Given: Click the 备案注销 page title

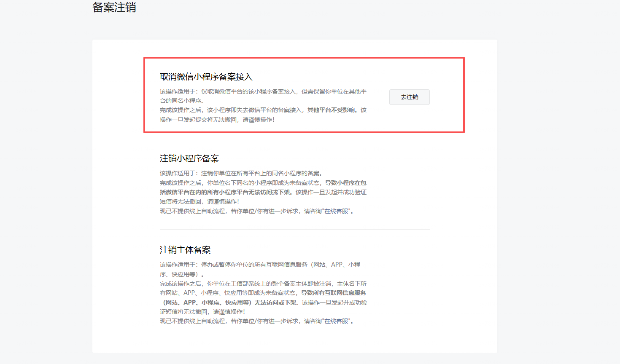Looking at the screenshot, I should pos(114,7).
